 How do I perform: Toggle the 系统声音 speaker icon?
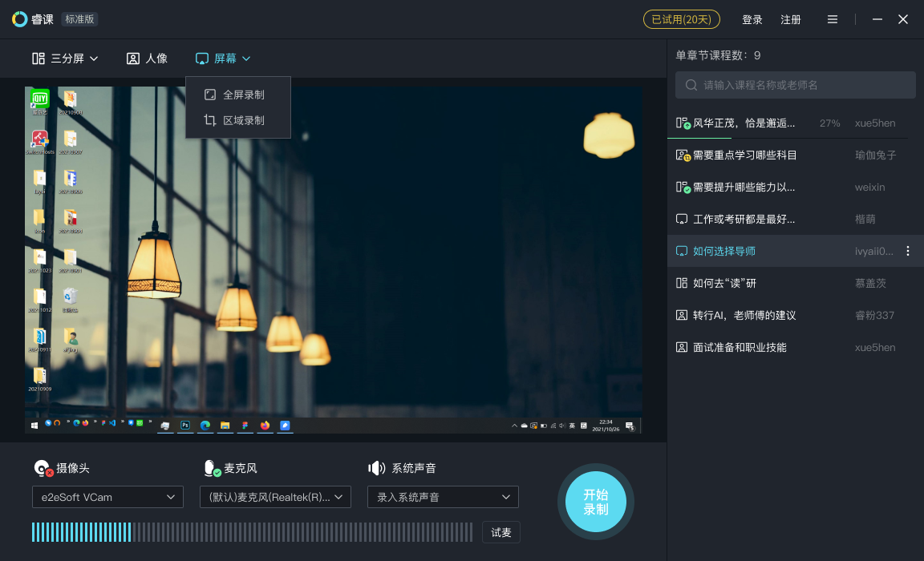(376, 469)
